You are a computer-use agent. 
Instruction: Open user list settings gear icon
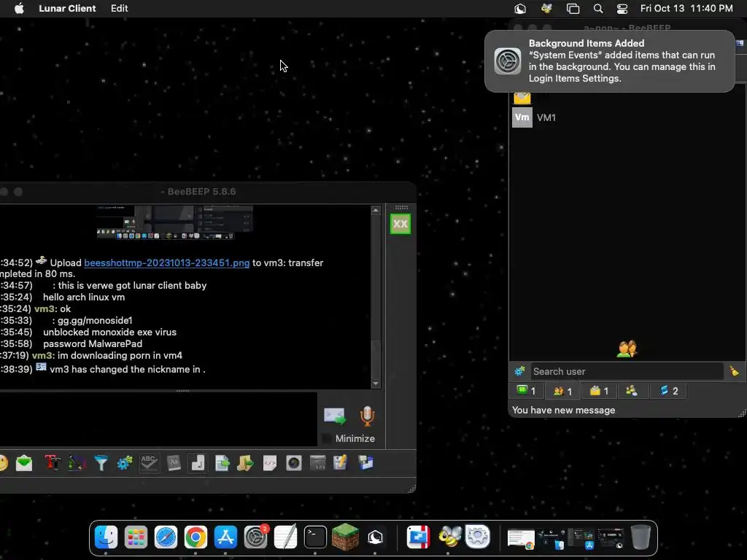pyautogui.click(x=519, y=371)
